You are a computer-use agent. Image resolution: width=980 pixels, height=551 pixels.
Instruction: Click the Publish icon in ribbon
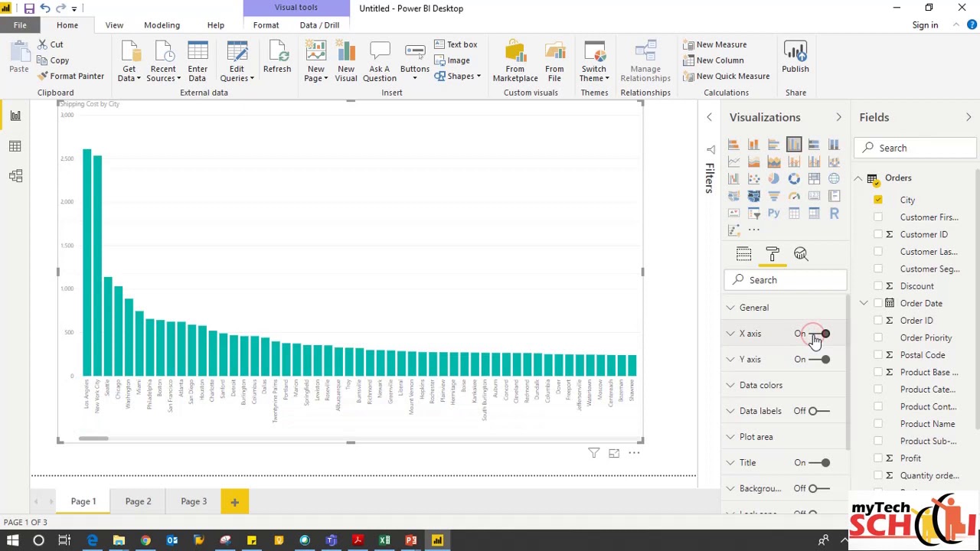pyautogui.click(x=795, y=54)
